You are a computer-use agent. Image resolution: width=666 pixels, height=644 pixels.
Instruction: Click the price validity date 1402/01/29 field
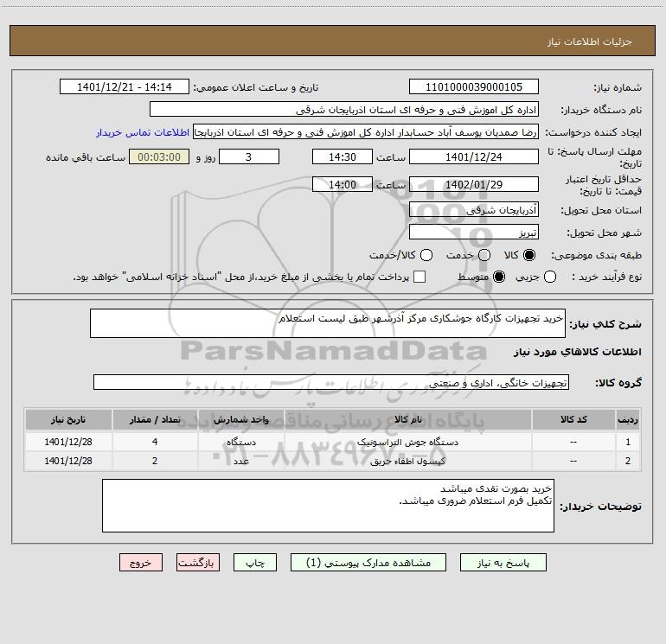tap(474, 184)
